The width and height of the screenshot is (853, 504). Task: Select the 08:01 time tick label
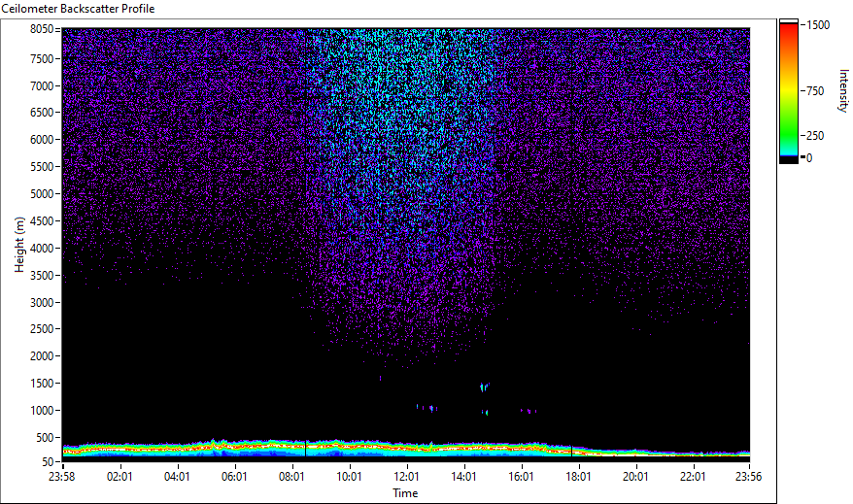[291, 477]
